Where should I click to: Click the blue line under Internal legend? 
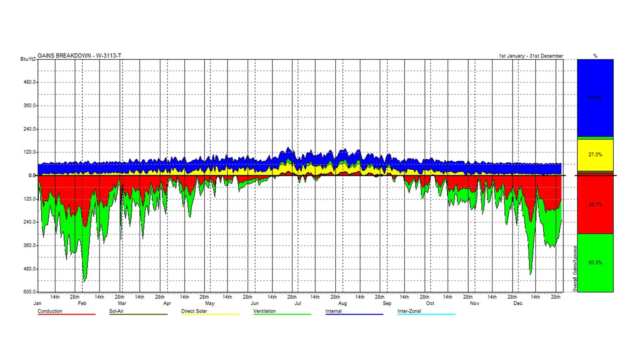[x=354, y=315]
